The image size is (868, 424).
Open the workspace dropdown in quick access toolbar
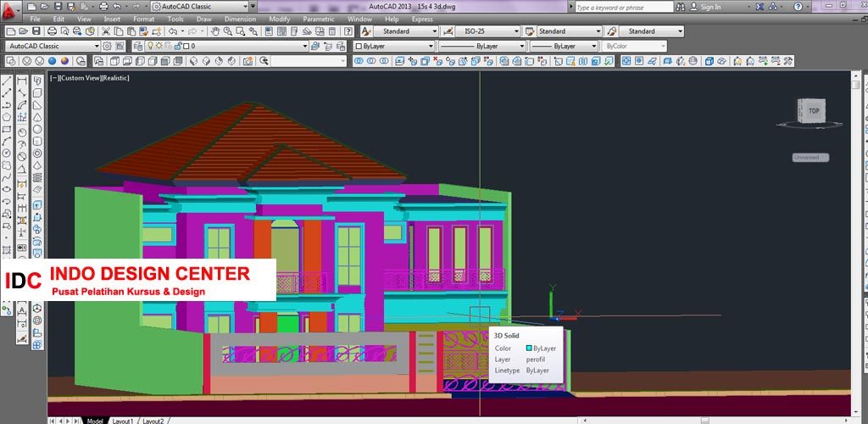(x=245, y=7)
